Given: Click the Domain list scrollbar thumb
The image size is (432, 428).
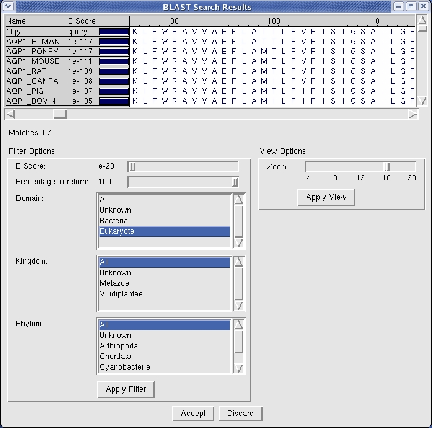Looking at the screenshot, I should pyautogui.click(x=239, y=221).
